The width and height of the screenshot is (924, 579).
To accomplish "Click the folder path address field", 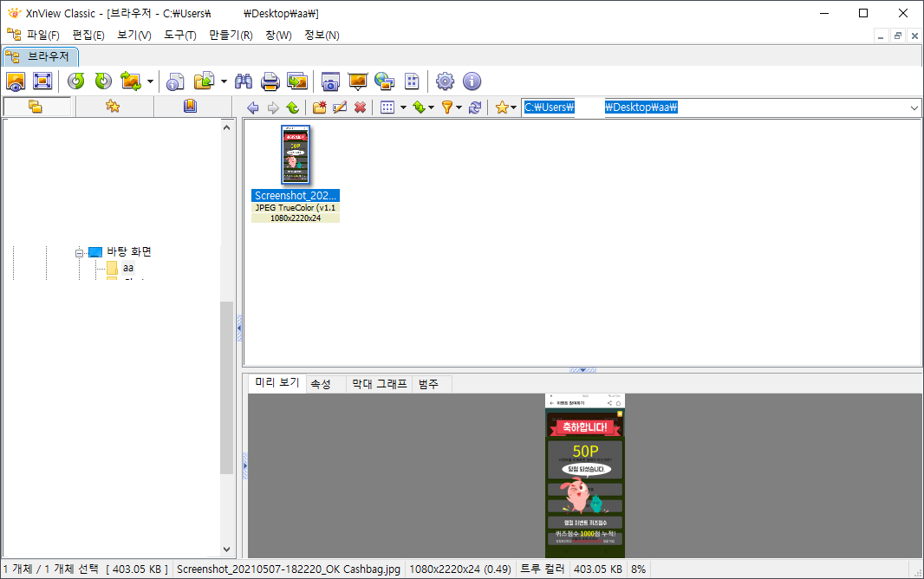I will (x=714, y=107).
